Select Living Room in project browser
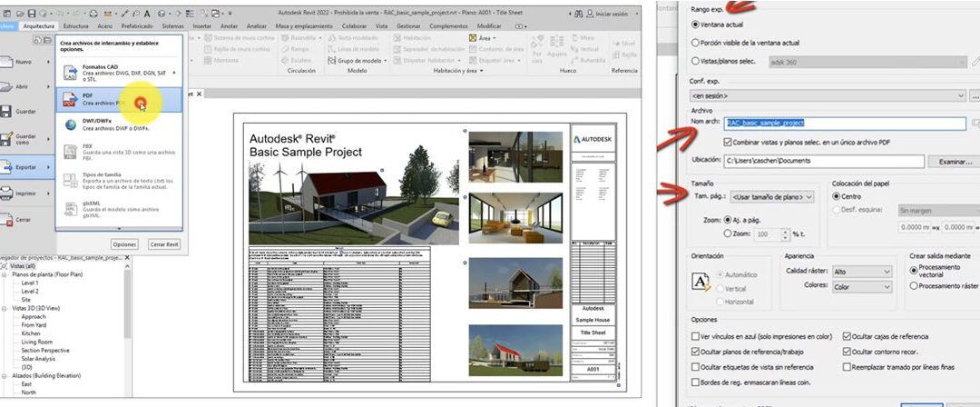Viewport: 980px width, 407px height. [x=37, y=342]
